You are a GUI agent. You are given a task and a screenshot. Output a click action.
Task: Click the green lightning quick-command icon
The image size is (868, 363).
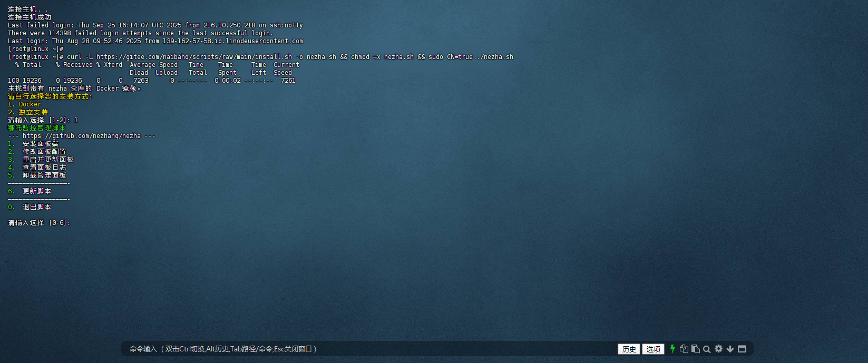672,349
